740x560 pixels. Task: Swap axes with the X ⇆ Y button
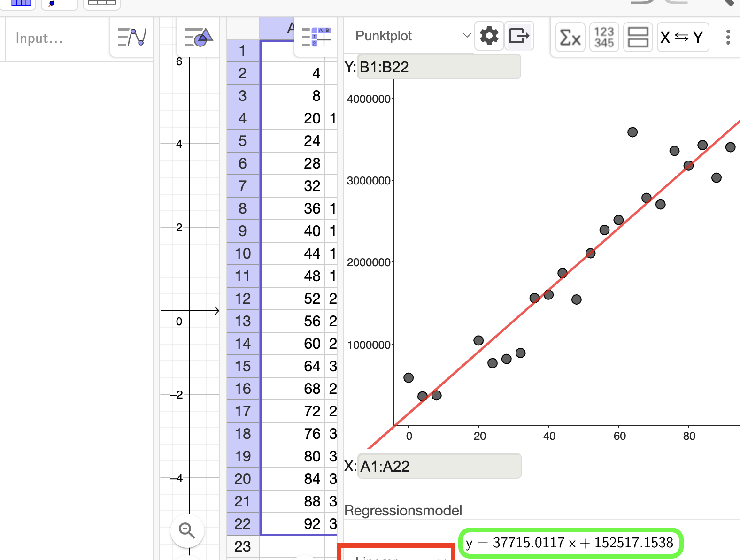[683, 37]
